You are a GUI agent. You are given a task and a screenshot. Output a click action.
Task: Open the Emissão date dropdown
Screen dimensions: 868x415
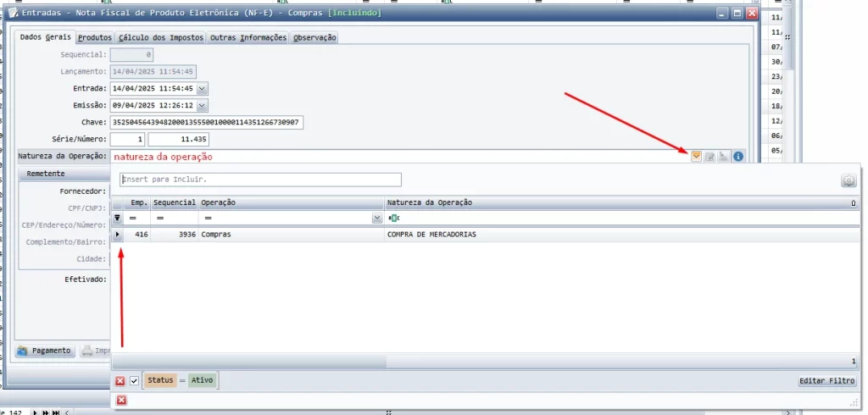click(x=202, y=106)
